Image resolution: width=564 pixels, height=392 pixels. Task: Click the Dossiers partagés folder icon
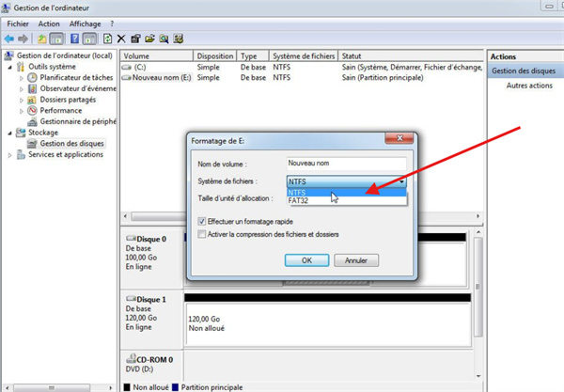coord(32,100)
